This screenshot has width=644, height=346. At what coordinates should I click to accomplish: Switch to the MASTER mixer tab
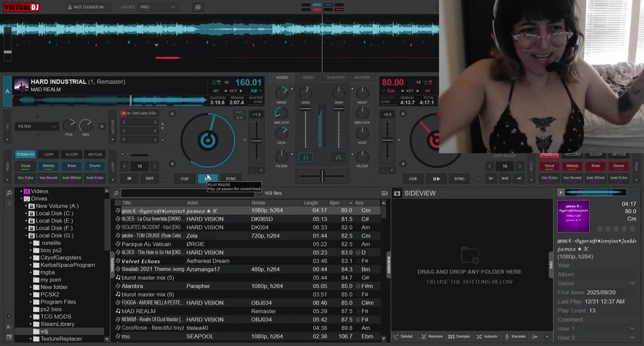(362, 77)
